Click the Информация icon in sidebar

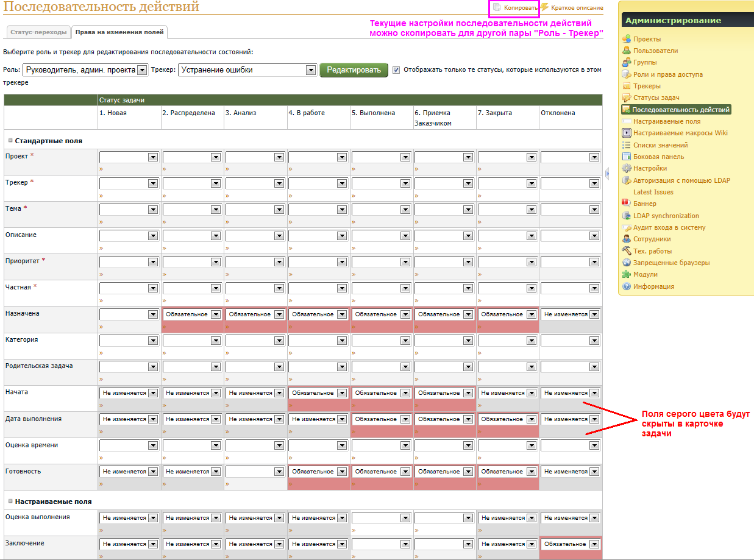click(627, 286)
